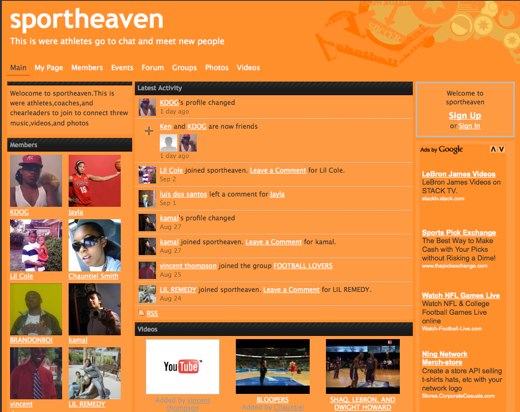
Task: Open Jayla's member photo
Action: 95,181
